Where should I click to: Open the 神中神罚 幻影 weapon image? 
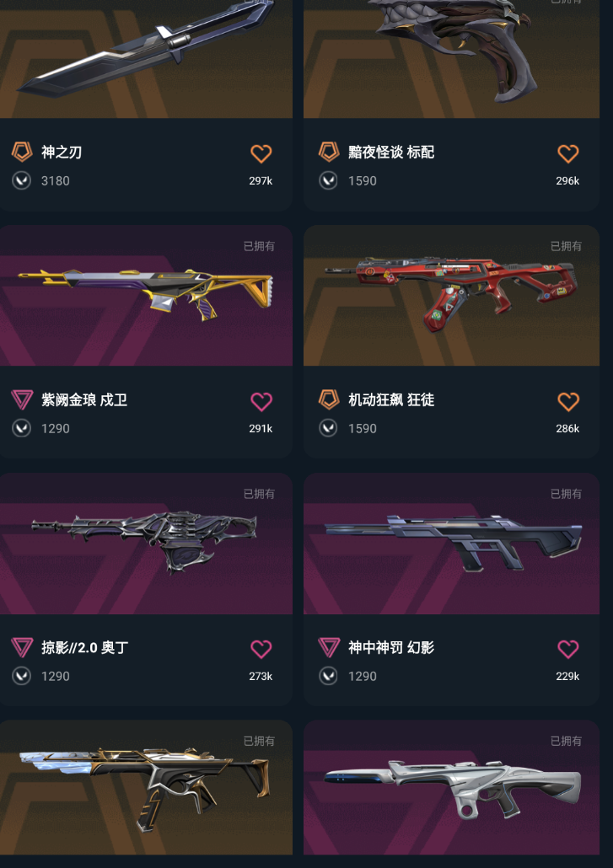point(451,544)
